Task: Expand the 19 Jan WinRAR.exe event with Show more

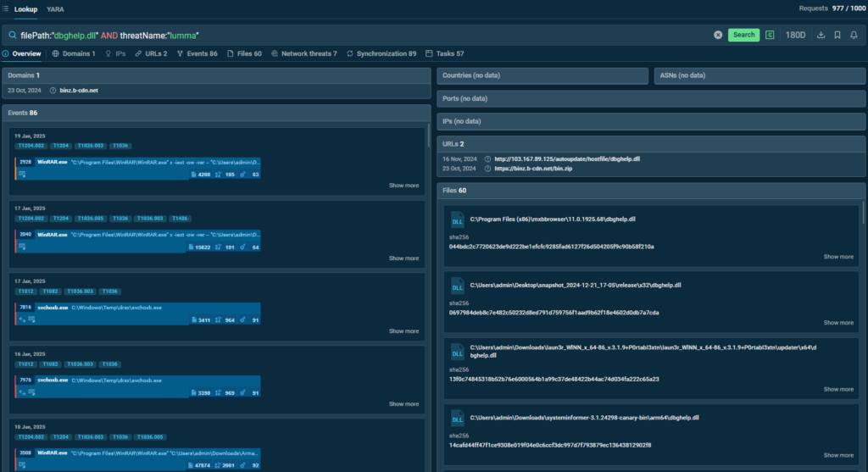Action: coord(403,186)
